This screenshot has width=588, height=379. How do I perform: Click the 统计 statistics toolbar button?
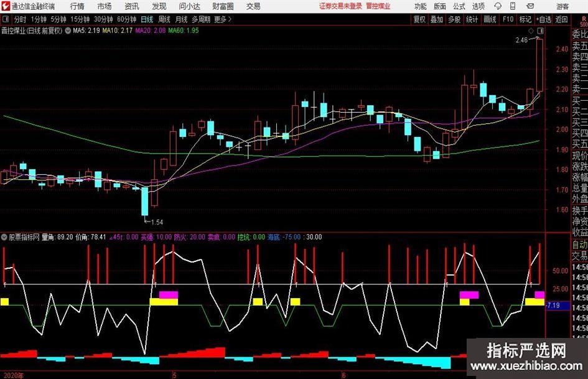tap(472, 19)
